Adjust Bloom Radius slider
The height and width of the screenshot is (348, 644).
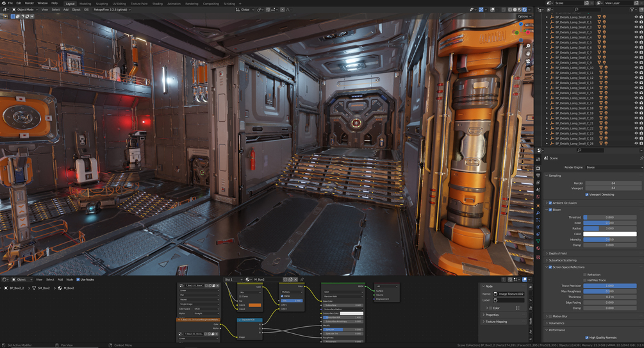pos(610,228)
